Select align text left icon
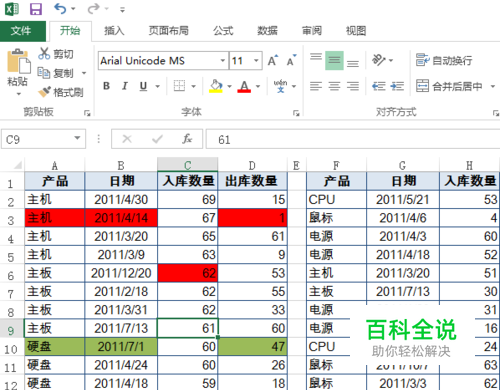 pos(316,86)
